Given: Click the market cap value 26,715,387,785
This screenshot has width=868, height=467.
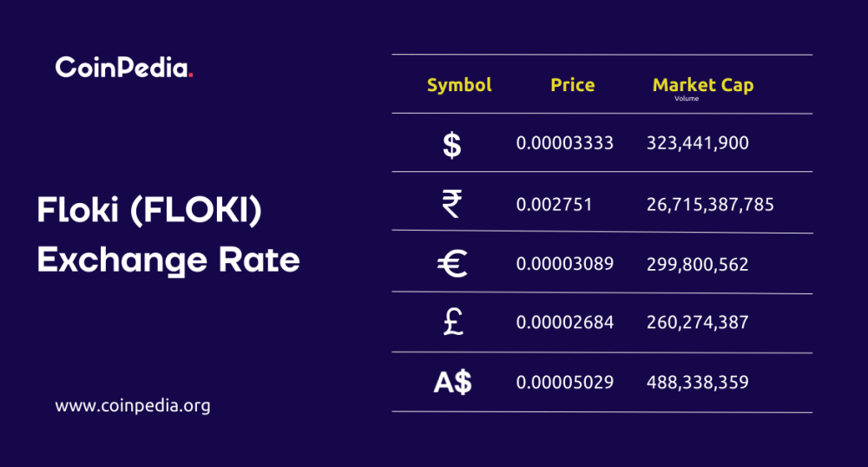Looking at the screenshot, I should coord(710,205).
